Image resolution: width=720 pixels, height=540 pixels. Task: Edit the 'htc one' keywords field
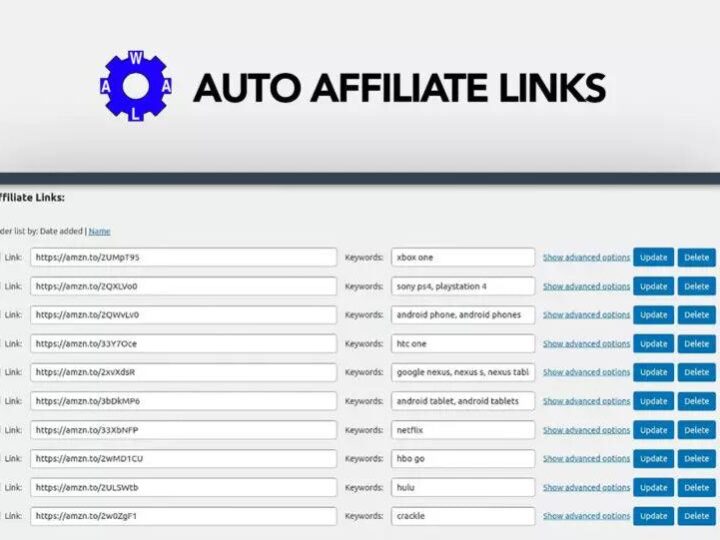point(463,343)
